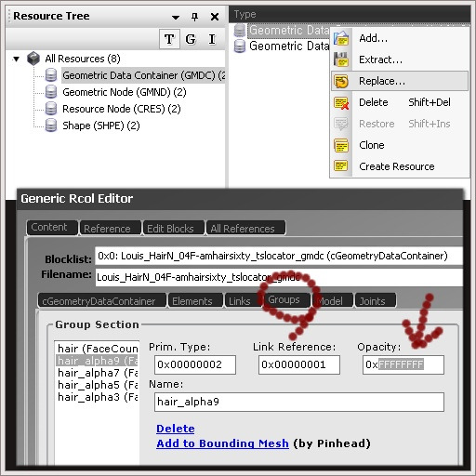The height and width of the screenshot is (476, 476).
Task: Open the Blocklist combo box
Action: [278, 256]
